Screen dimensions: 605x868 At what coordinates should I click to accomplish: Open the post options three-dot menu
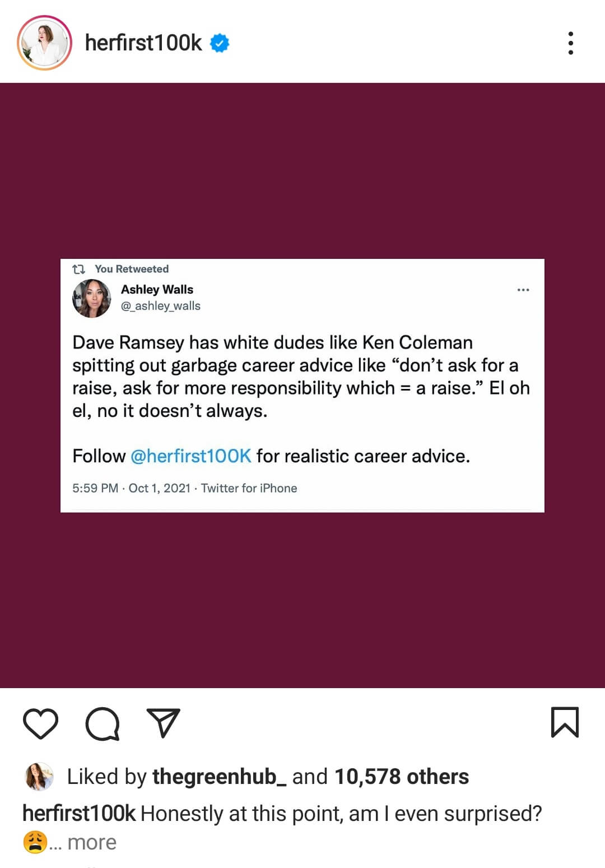pos(570,43)
